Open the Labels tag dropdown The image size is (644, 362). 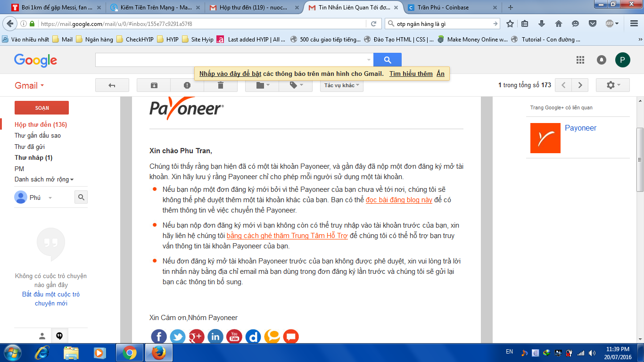tap(295, 85)
